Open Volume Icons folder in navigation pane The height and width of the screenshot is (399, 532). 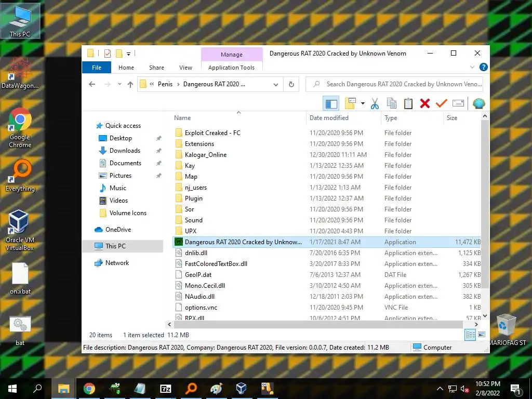pyautogui.click(x=128, y=213)
